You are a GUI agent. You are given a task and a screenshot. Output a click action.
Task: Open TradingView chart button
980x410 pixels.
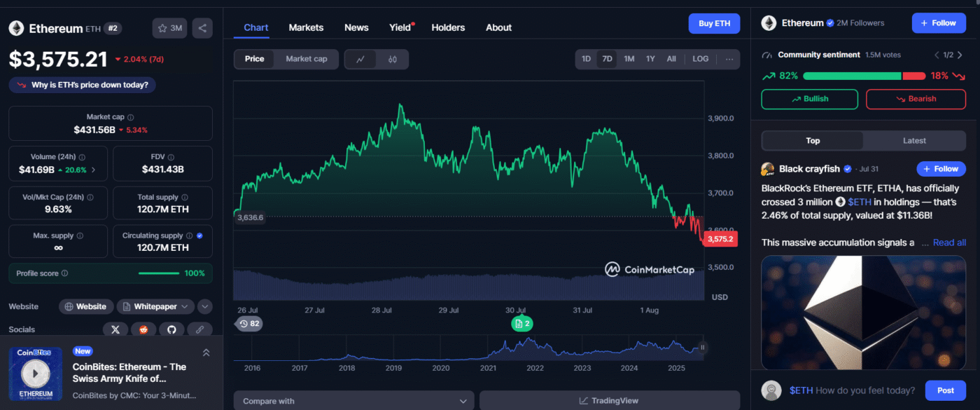609,401
